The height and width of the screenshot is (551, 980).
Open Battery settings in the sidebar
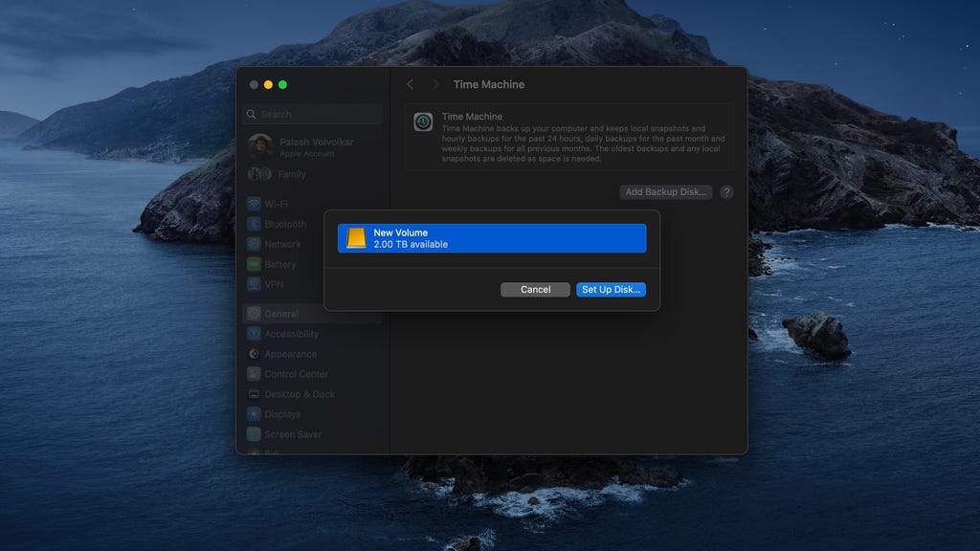pos(279,264)
